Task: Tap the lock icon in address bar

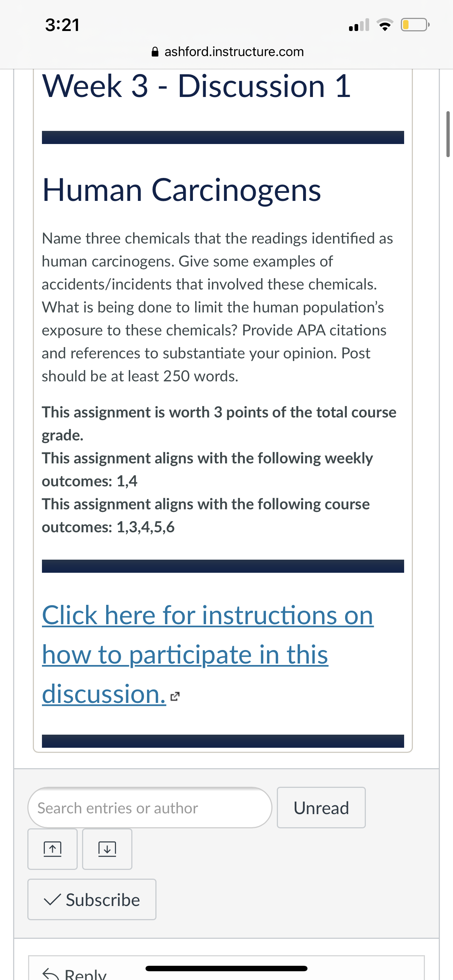Action: tap(155, 51)
